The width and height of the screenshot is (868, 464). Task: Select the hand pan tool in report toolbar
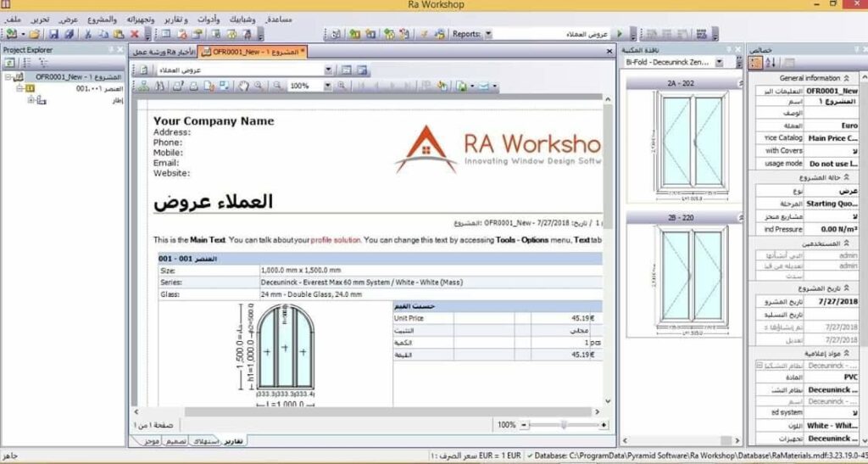243,86
